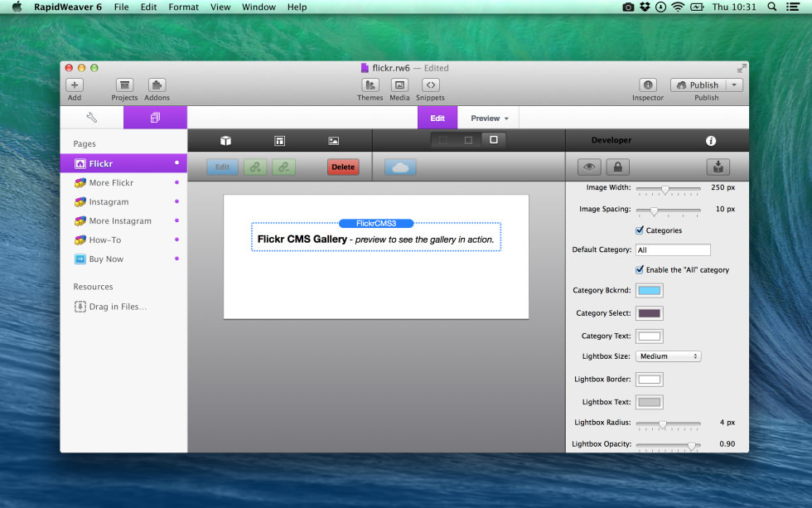Open the Lightbox Border color swatch
The height and width of the screenshot is (508, 812).
(x=650, y=380)
